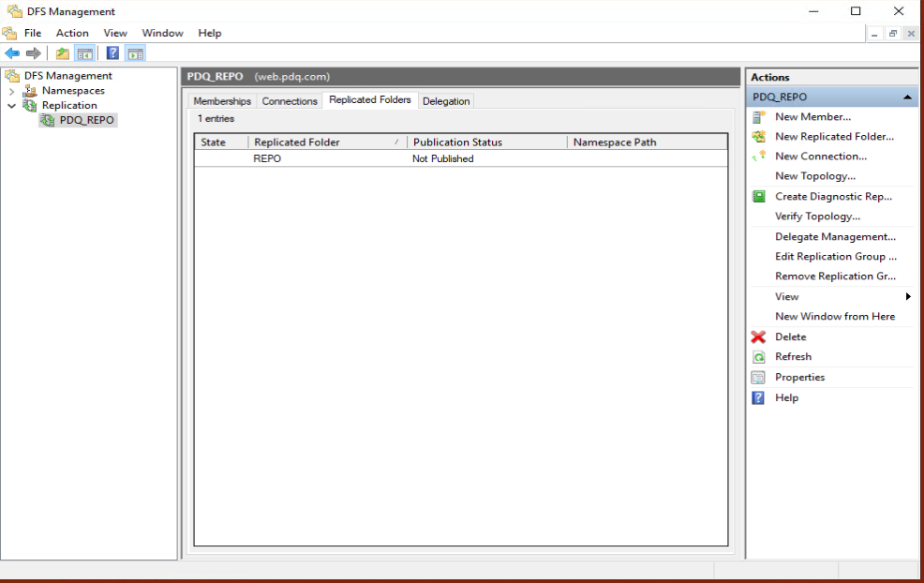Screen dimensions: 924x583
Task: Open the Help menu in menu bar
Action: coord(209,33)
